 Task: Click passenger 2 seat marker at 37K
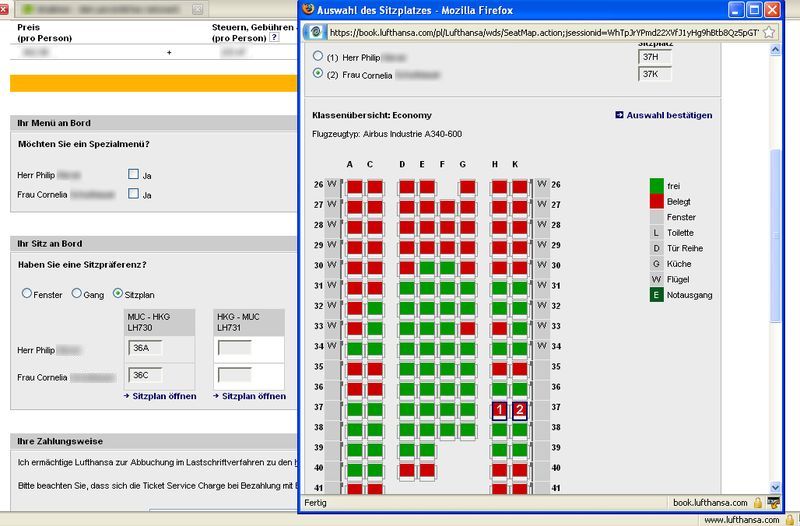[520, 410]
